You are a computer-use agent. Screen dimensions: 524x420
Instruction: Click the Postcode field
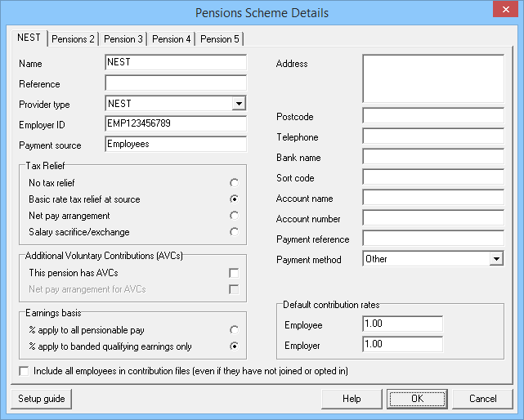tap(433, 116)
